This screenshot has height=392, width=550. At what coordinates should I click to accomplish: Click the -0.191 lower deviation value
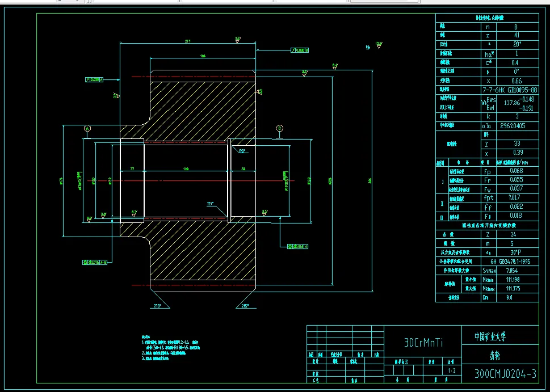(x=526, y=108)
